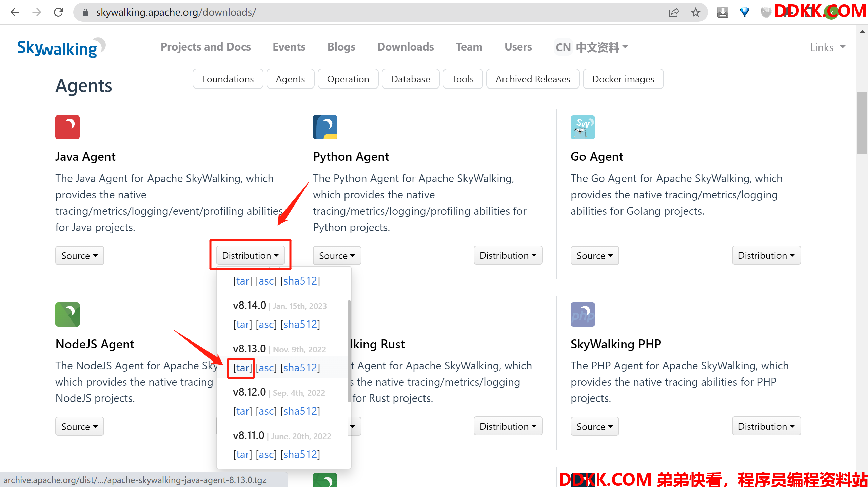This screenshot has height=487, width=868.
Task: Open the Team page
Action: click(469, 47)
